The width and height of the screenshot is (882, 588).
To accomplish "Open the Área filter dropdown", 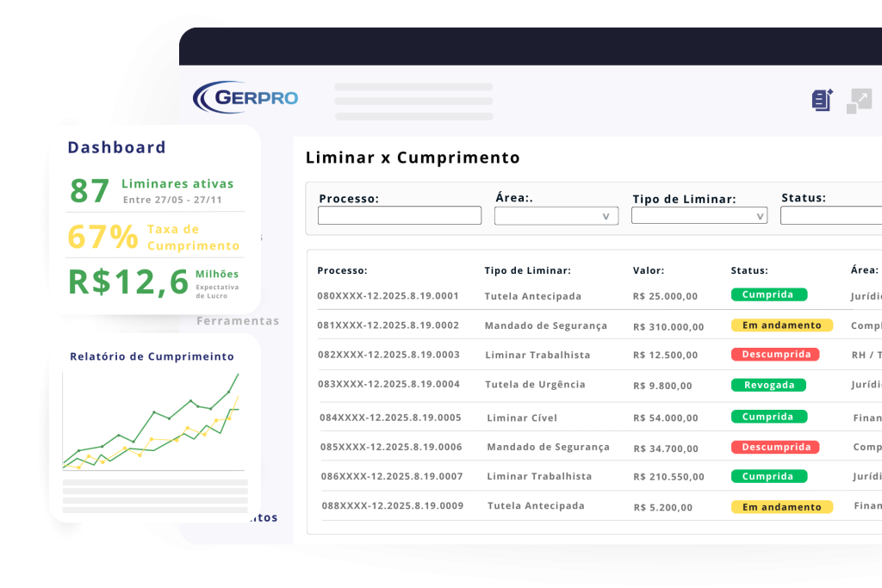I will pyautogui.click(x=556, y=216).
